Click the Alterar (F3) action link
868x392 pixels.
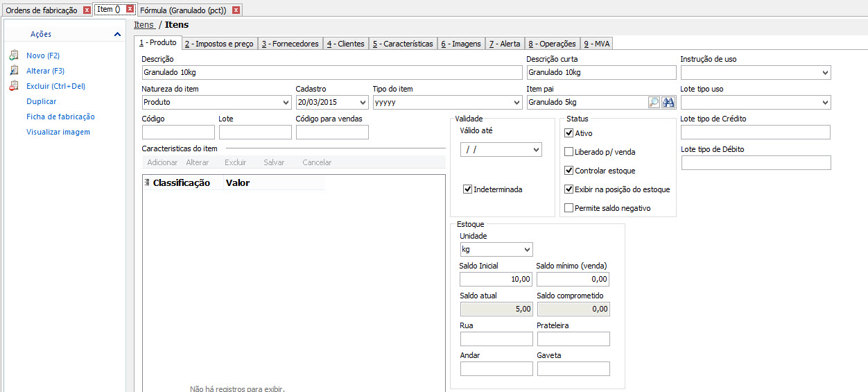tap(46, 71)
